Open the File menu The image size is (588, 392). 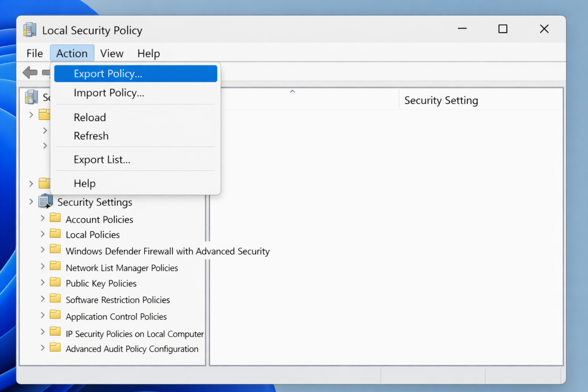pos(34,53)
